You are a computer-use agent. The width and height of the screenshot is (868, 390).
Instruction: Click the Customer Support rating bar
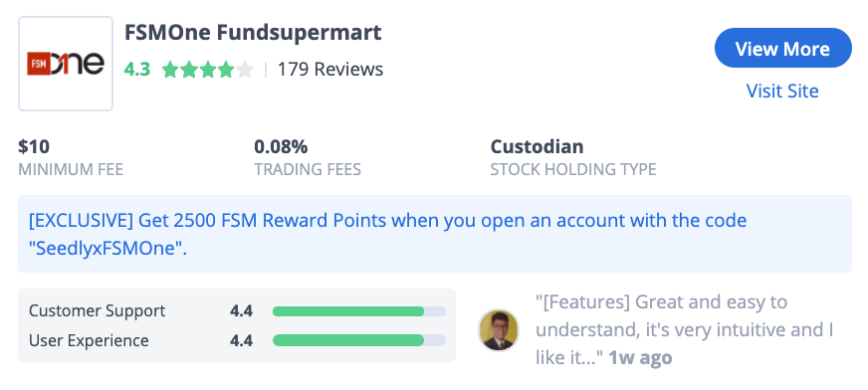[359, 310]
